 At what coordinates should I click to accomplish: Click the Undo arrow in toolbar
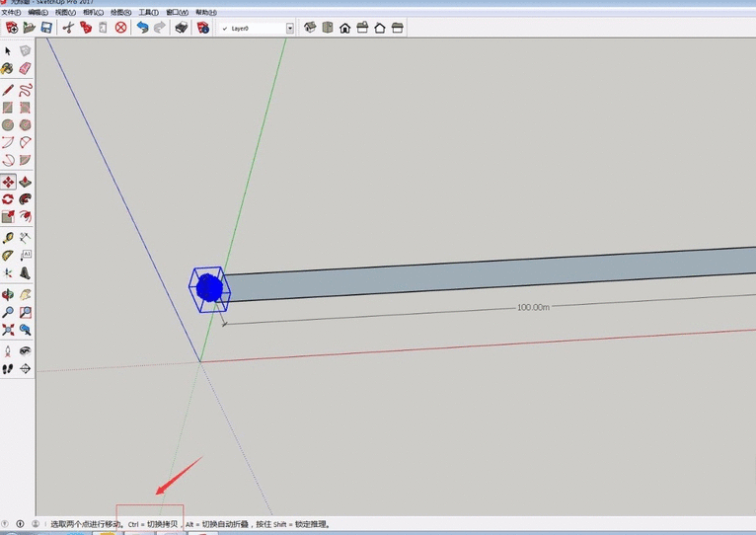[x=142, y=28]
